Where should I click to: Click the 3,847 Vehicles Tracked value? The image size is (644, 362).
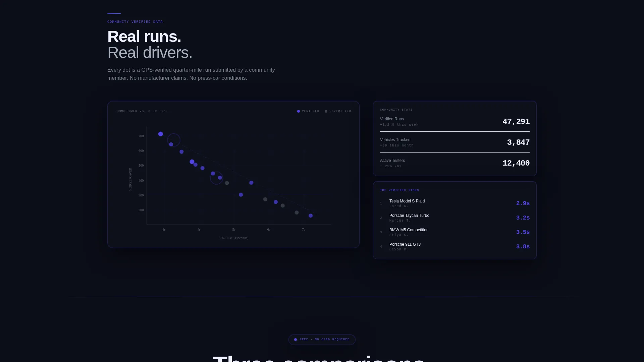(x=518, y=142)
